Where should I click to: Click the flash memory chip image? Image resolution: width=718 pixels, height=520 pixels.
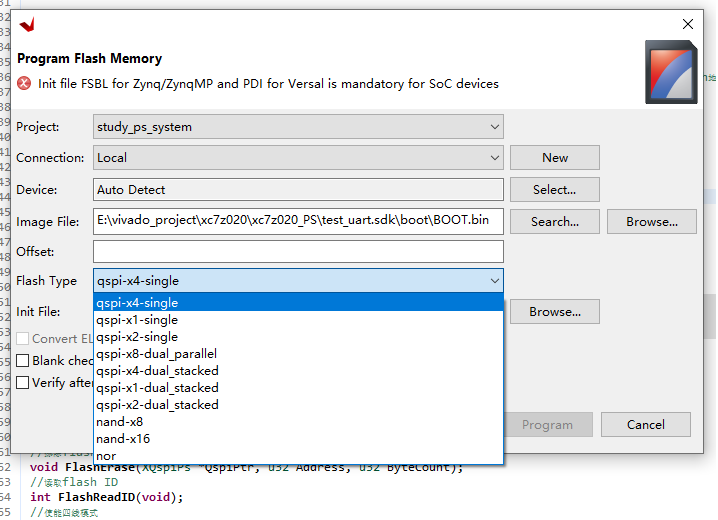pos(671,72)
